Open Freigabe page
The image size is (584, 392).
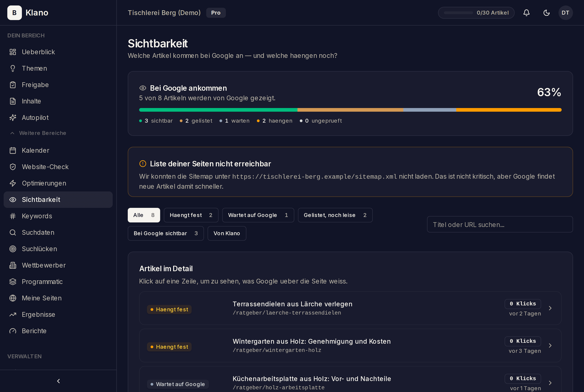point(58,85)
